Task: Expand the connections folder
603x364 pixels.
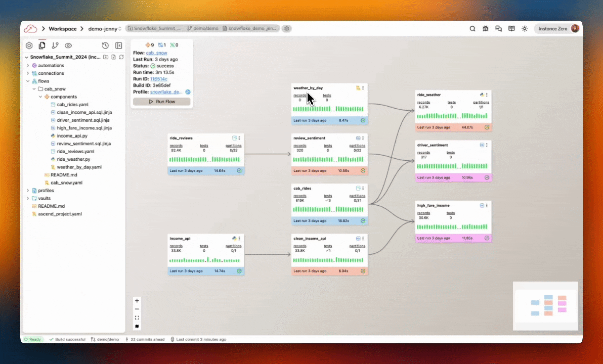Action: pyautogui.click(x=28, y=73)
